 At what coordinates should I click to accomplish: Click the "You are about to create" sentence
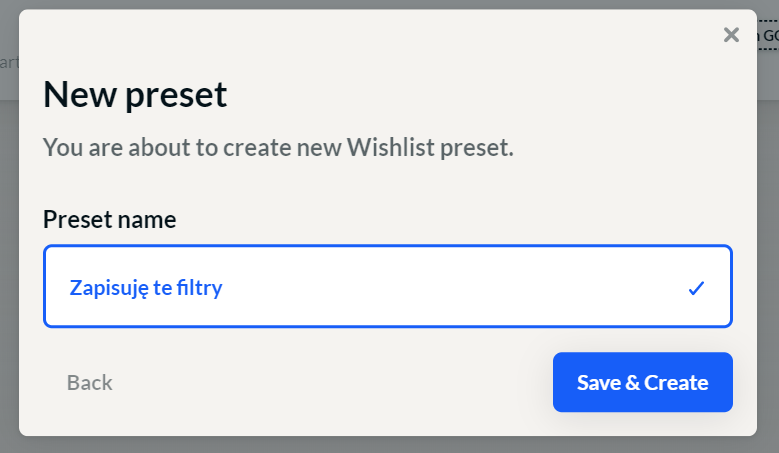coord(167,147)
